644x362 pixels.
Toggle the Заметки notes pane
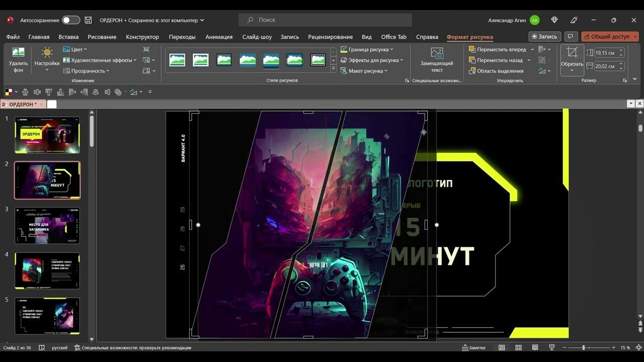coord(473,347)
